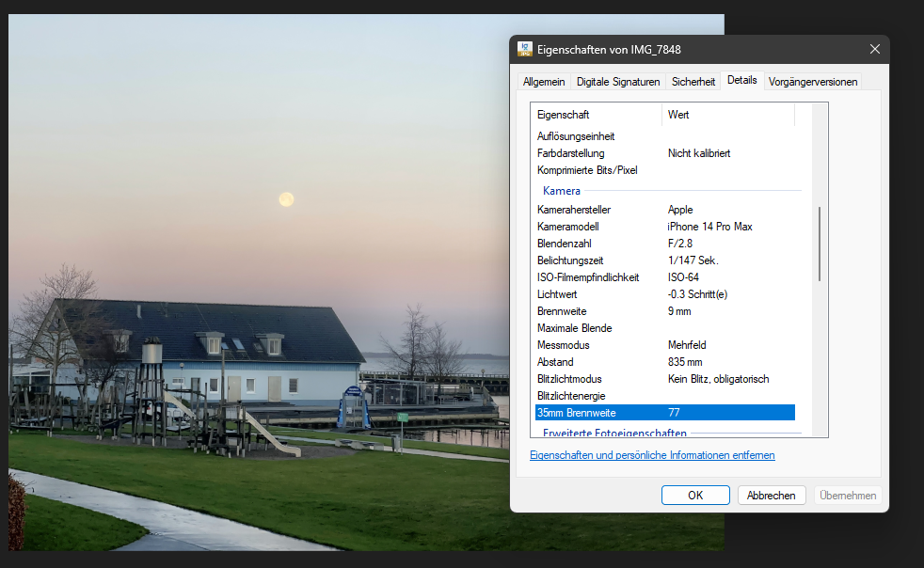Open the Digitale Signaturen tab
Image resolution: width=924 pixels, height=568 pixels.
619,82
